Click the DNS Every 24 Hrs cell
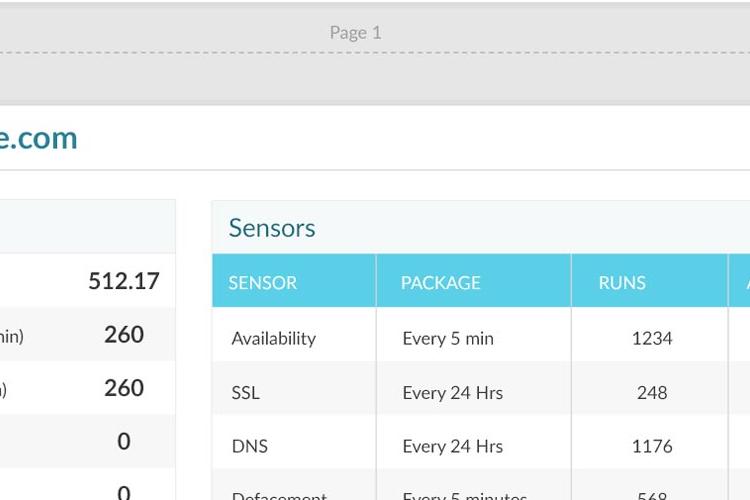750x500 pixels. tap(452, 446)
